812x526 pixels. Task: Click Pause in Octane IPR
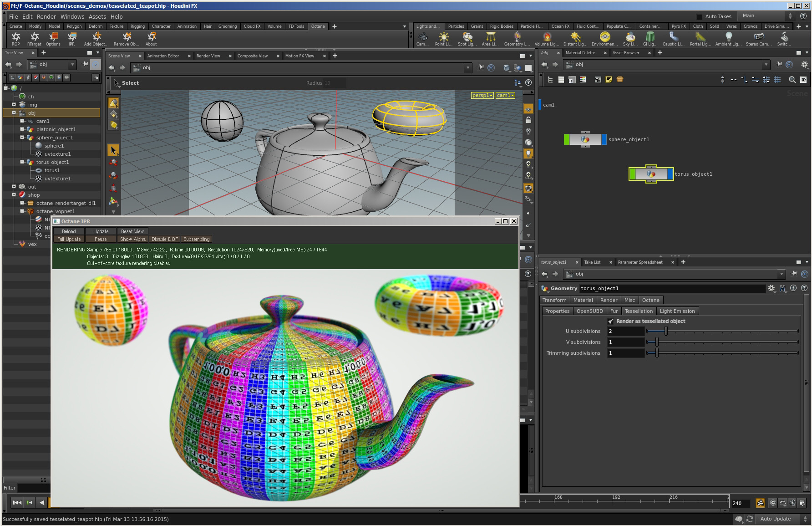click(x=101, y=239)
